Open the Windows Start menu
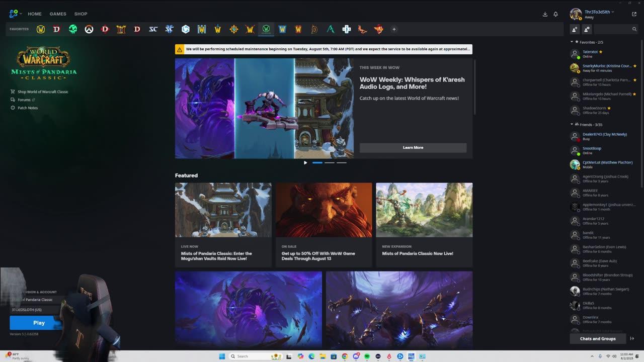This screenshot has width=644, height=362. coord(222,356)
